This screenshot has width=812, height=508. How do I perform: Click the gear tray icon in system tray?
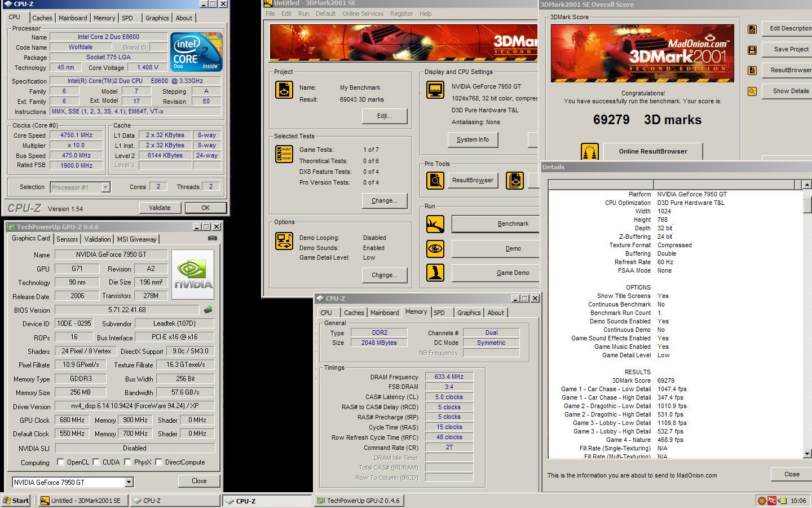click(762, 501)
